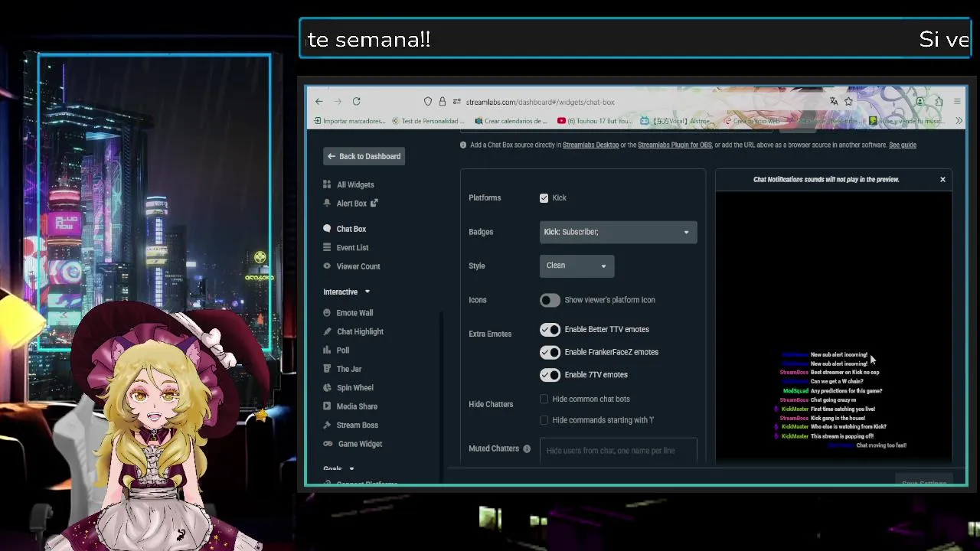Go to Viewer Count widget
Screen dimensions: 980x551
click(358, 266)
